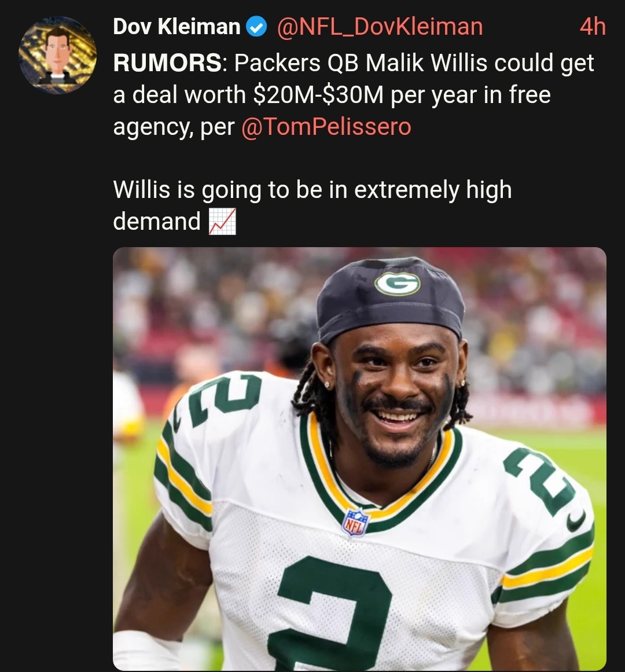Click the chart increasing emoji
This screenshot has height=672, width=625.
pyautogui.click(x=222, y=222)
